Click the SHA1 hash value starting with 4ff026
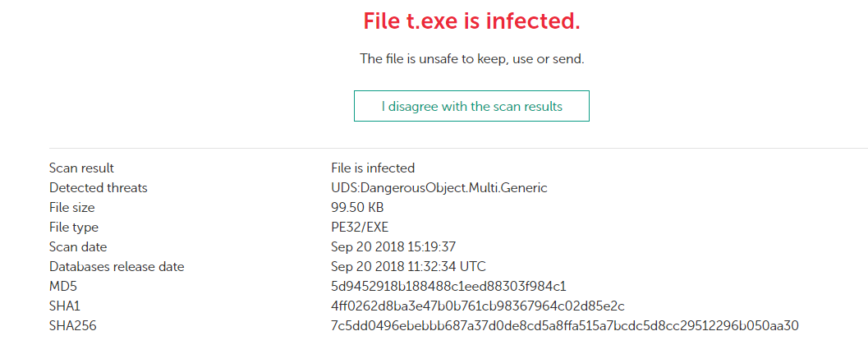The image size is (868, 345). (x=478, y=306)
